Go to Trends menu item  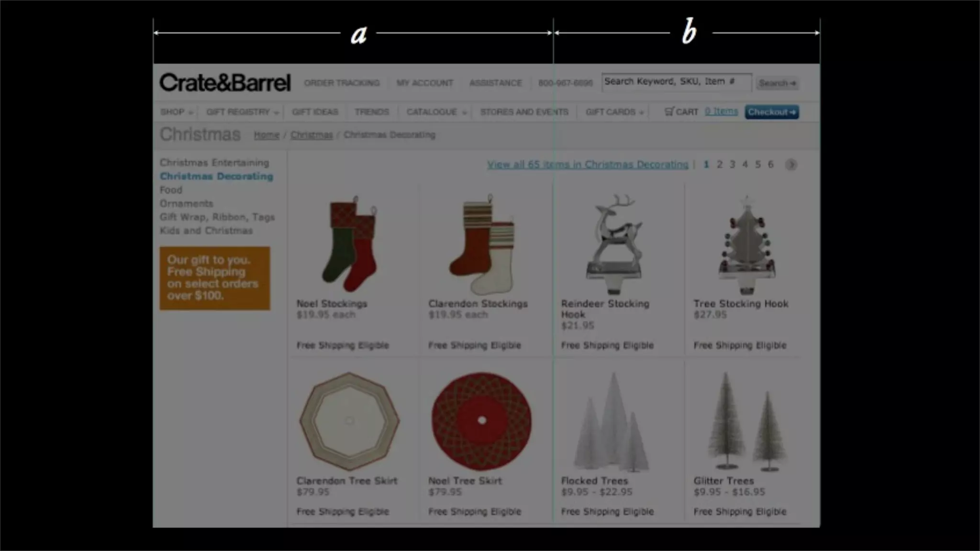[372, 112]
